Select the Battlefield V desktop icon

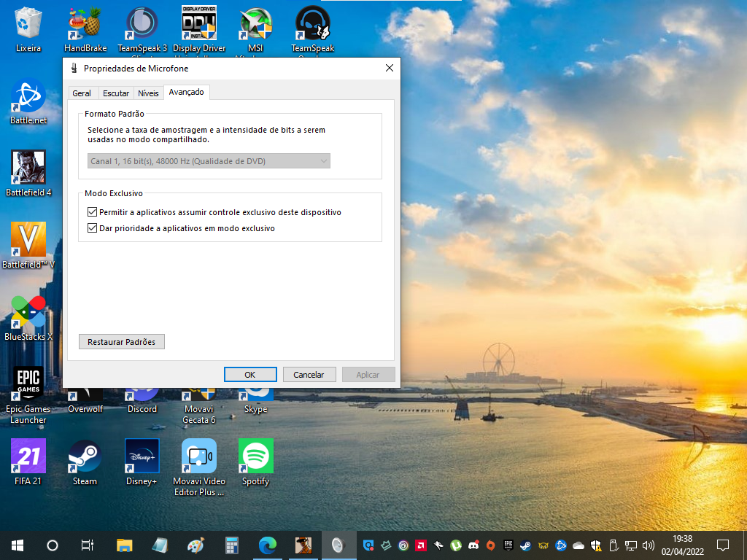[28, 246]
